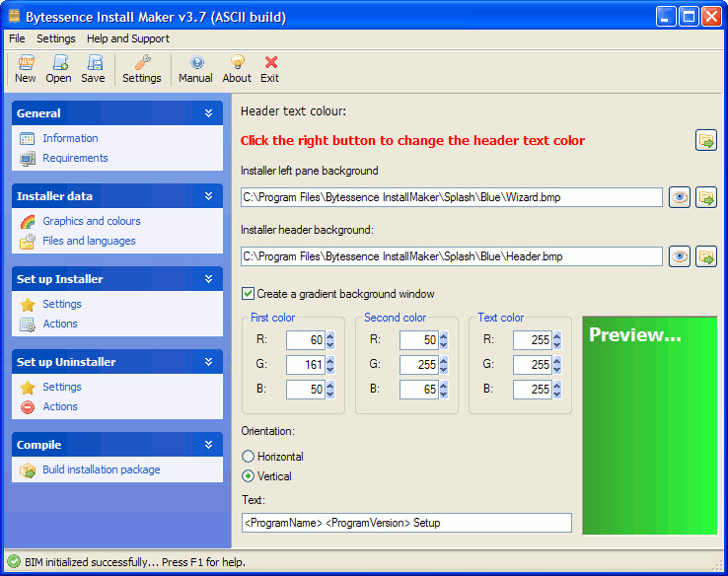Screen dimensions: 728x576
Task: Increase the First color R value
Action: [x=330, y=335]
